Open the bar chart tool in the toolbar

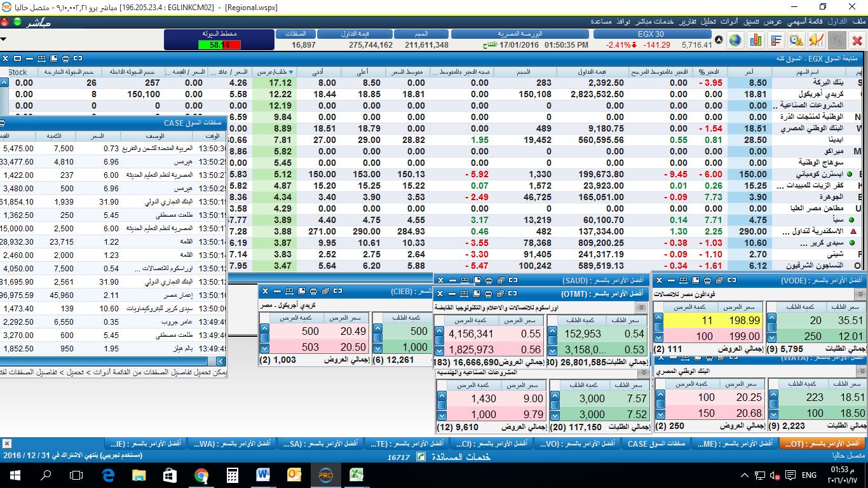(x=756, y=40)
